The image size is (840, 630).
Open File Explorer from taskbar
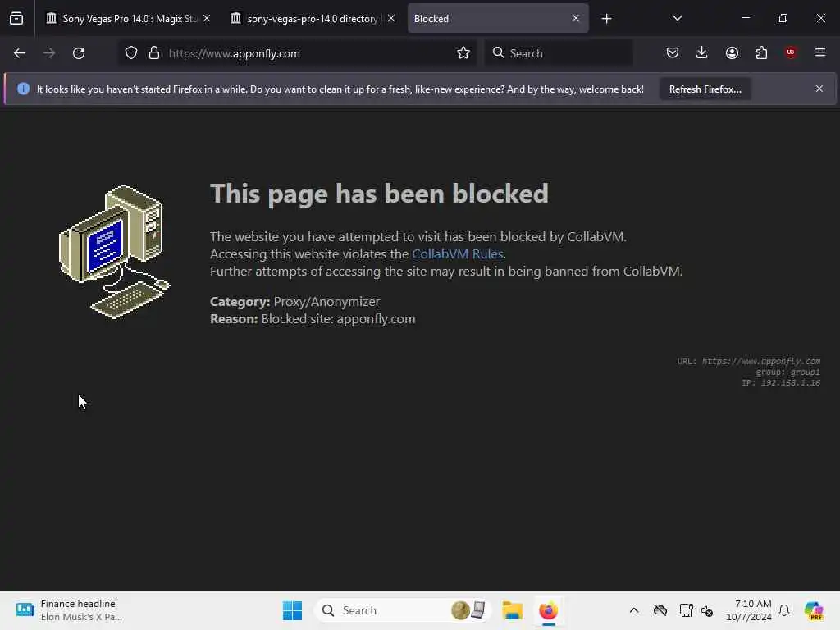coord(512,610)
